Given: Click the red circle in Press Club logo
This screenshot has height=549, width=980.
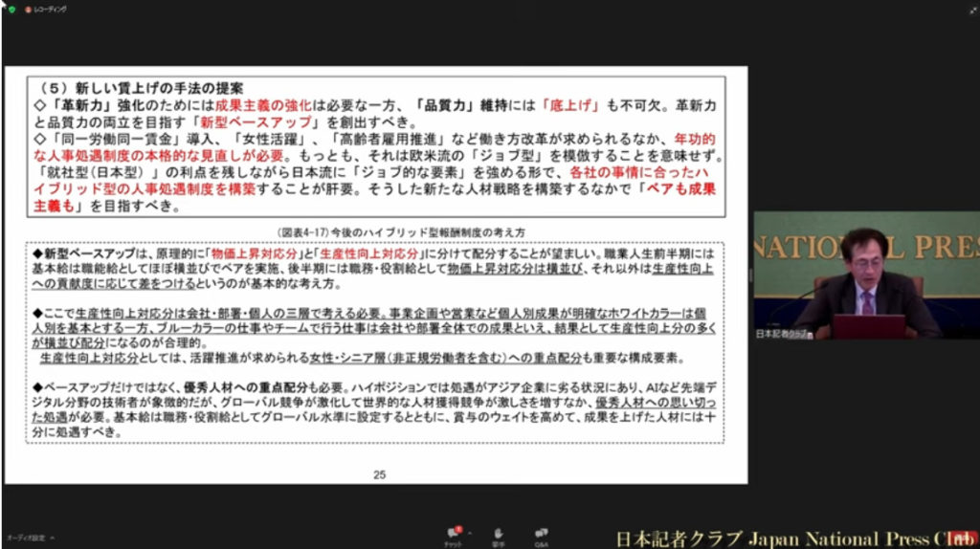Looking at the screenshot, I should coord(959,538).
